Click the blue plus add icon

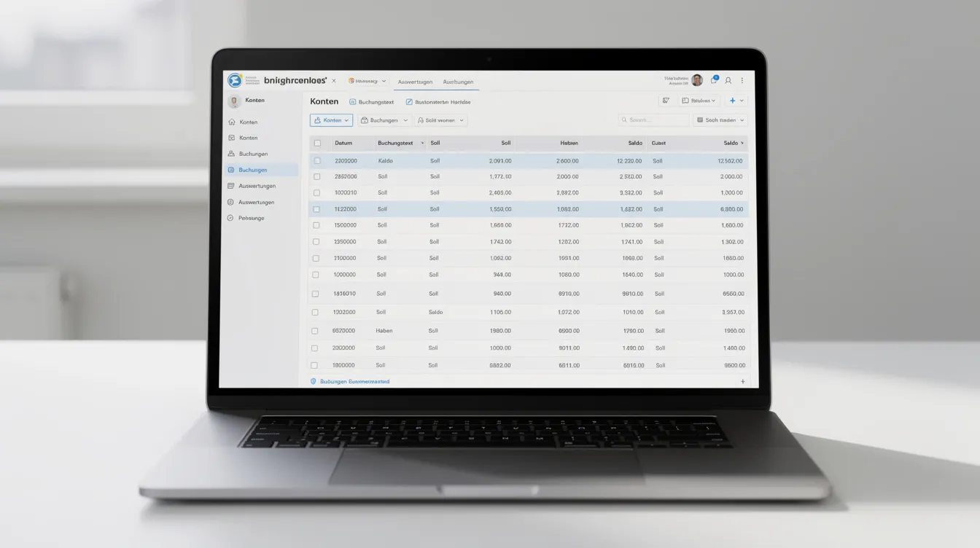click(733, 101)
